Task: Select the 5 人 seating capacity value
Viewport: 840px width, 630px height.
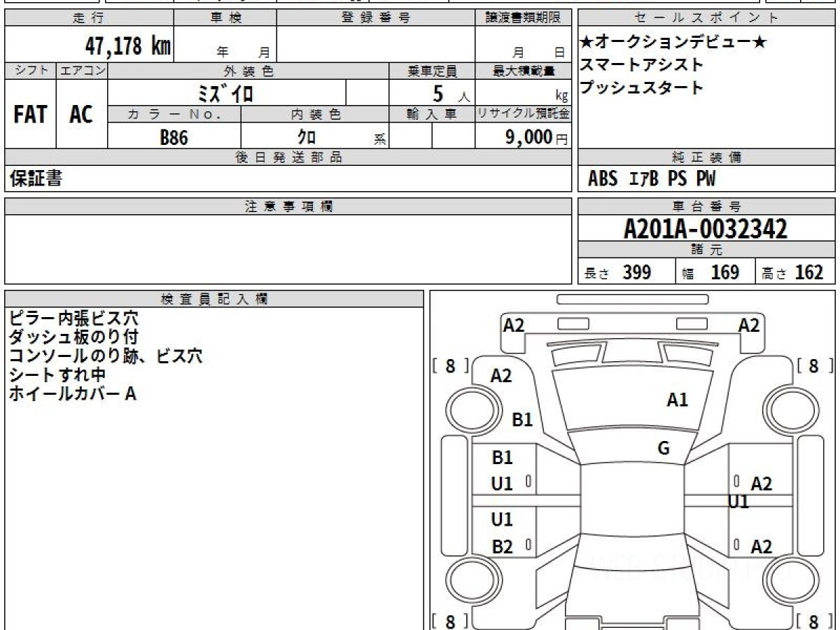Action: pos(451,93)
